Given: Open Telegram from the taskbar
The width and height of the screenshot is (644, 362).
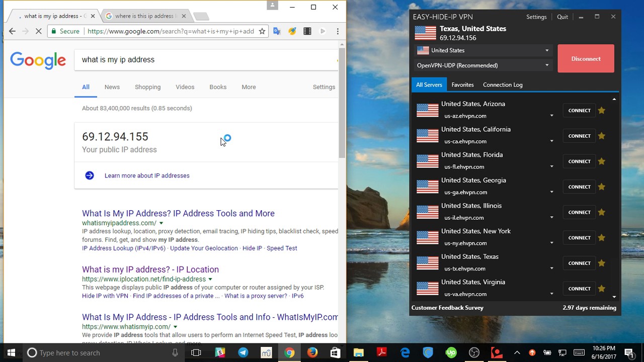Looking at the screenshot, I should pos(243,352).
